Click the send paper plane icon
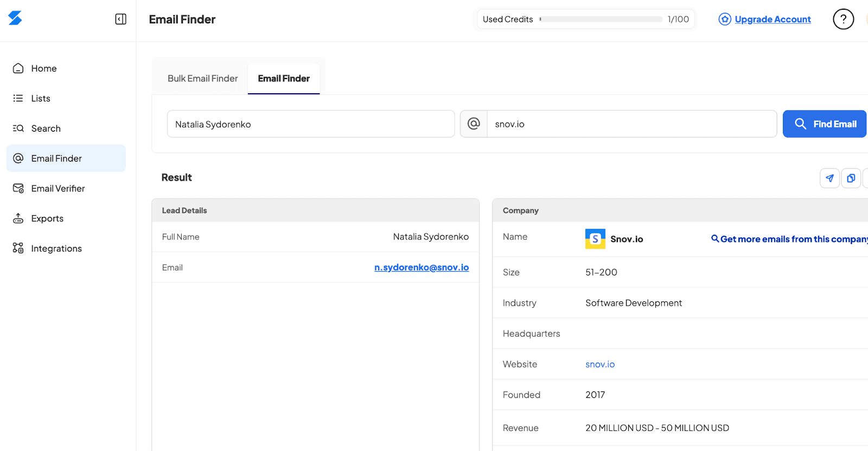Screen dimensions: 868x451 point(829,178)
